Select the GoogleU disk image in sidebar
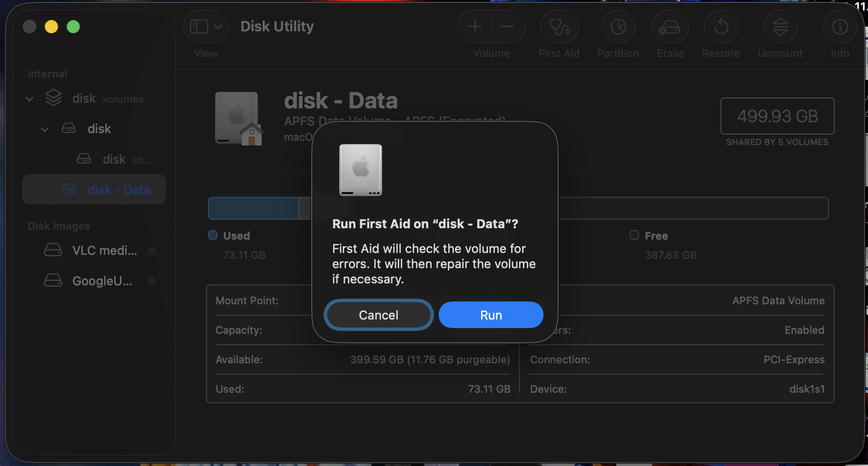 (102, 281)
